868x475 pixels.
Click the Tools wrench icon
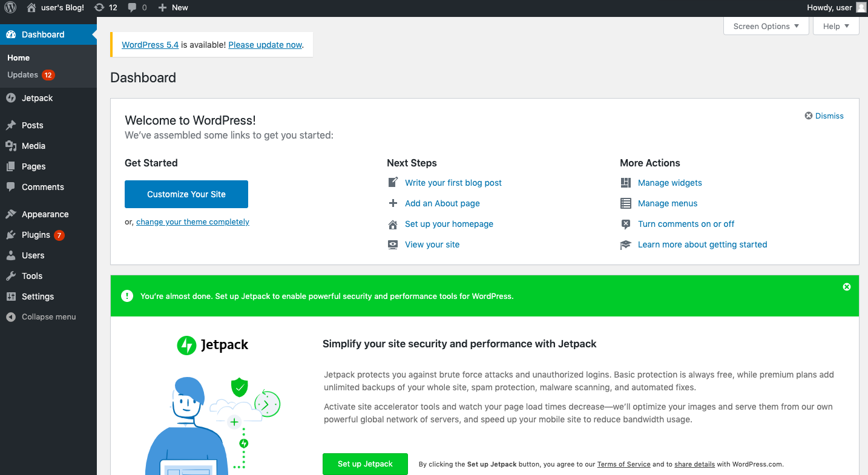[x=11, y=276]
